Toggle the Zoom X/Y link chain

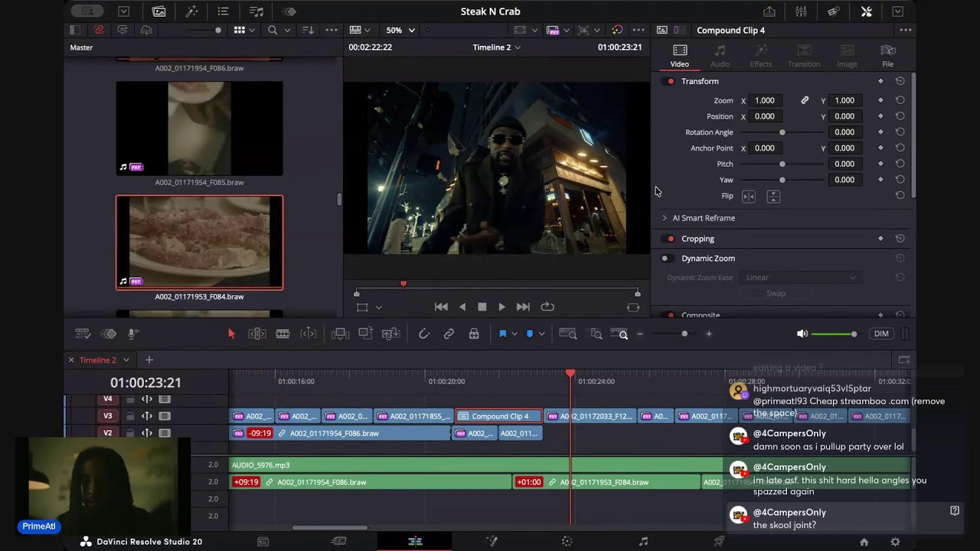point(805,100)
